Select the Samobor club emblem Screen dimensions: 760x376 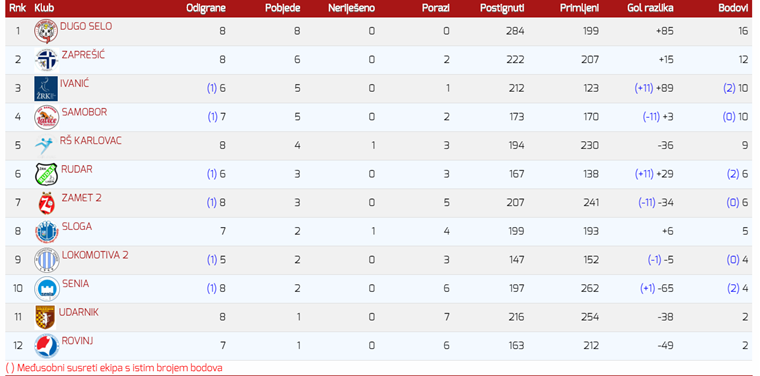(x=47, y=117)
